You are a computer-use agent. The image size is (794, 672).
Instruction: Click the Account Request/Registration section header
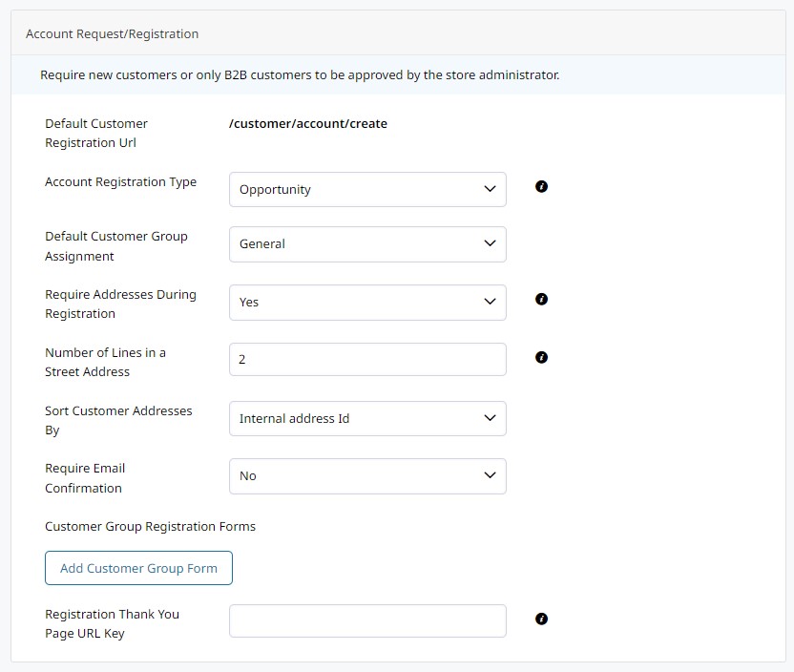coord(113,34)
